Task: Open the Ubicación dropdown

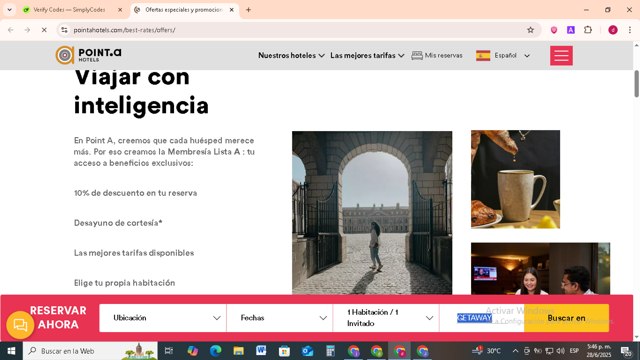Action: 163,318
